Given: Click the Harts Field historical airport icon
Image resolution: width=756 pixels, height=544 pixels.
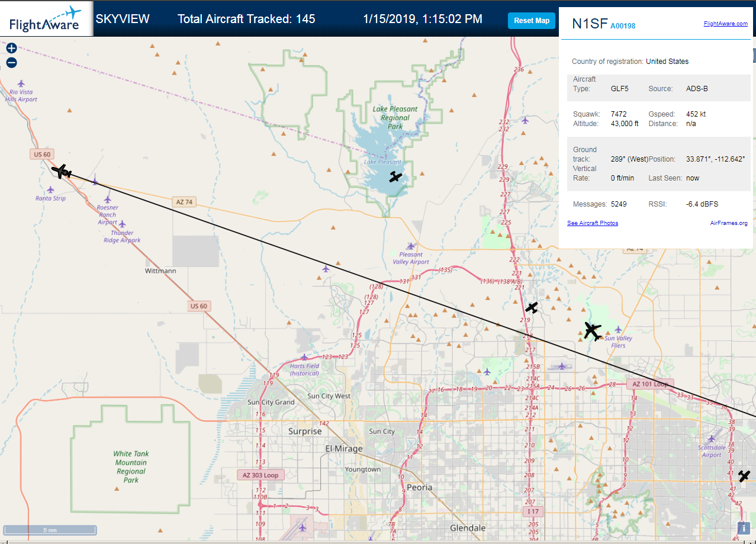Looking at the screenshot, I should tap(304, 357).
